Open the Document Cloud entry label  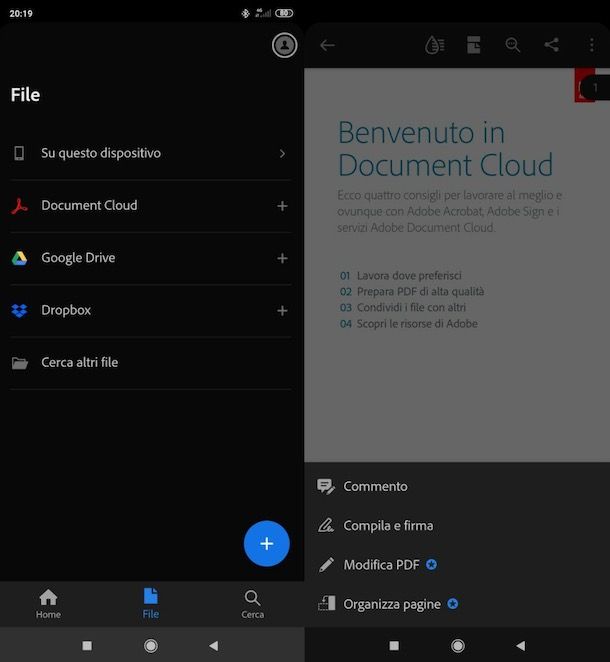pyautogui.click(x=89, y=205)
